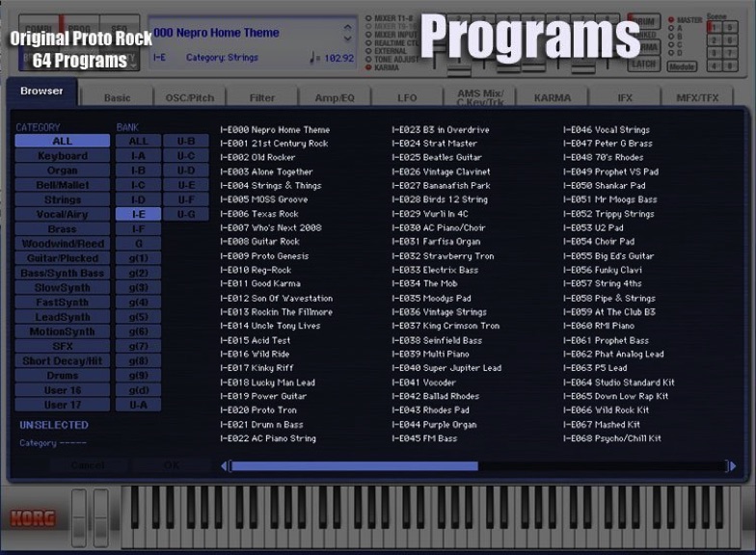Viewport: 756px width, 555px height.
Task: Open the OSC/Pitch tab
Action: coord(189,98)
